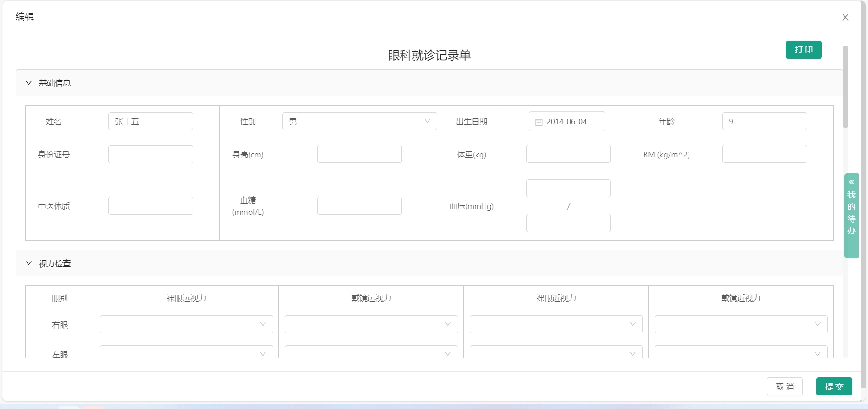Expand the 我的待办 side panel tab
The height and width of the screenshot is (409, 868).
(851, 216)
